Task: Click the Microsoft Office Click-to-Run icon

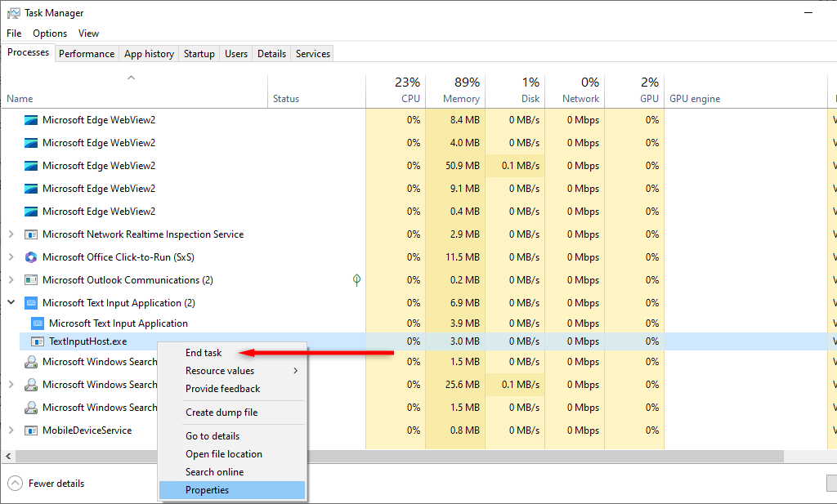Action: coord(31,257)
